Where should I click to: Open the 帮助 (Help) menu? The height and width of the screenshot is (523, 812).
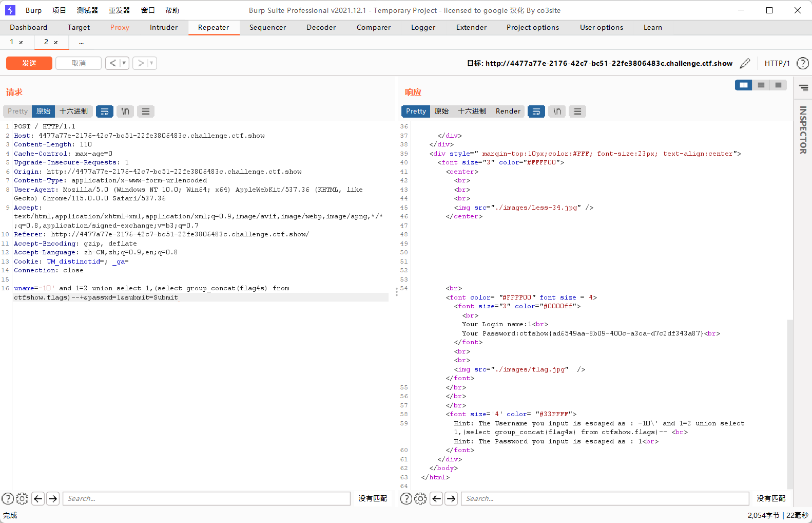point(172,10)
